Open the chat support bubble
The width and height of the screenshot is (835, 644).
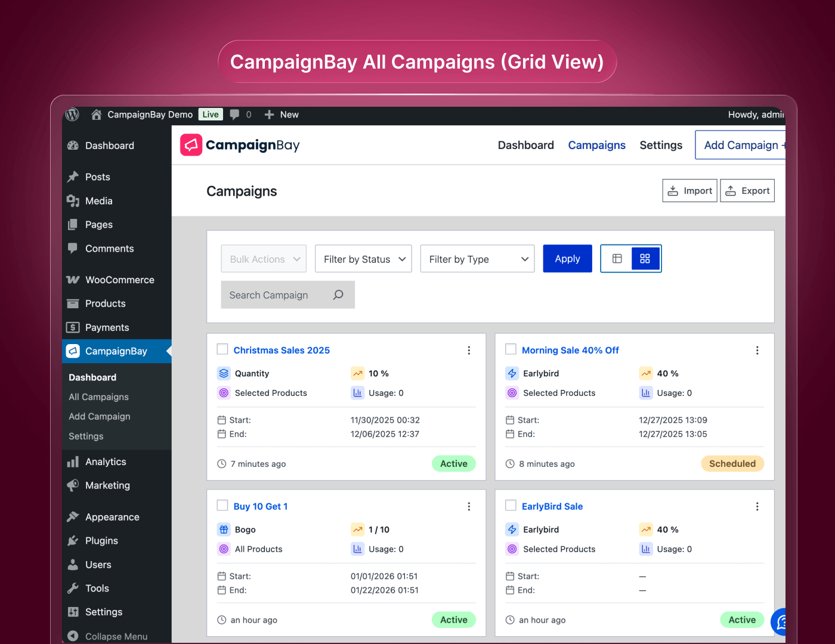click(x=780, y=622)
